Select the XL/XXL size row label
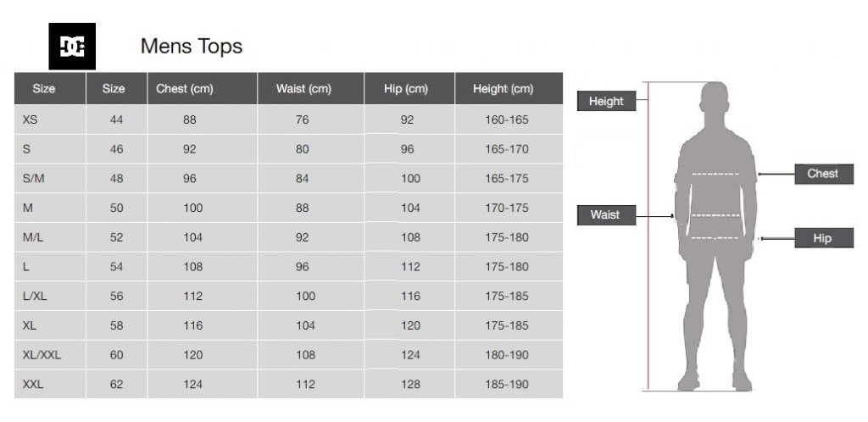 [42, 355]
